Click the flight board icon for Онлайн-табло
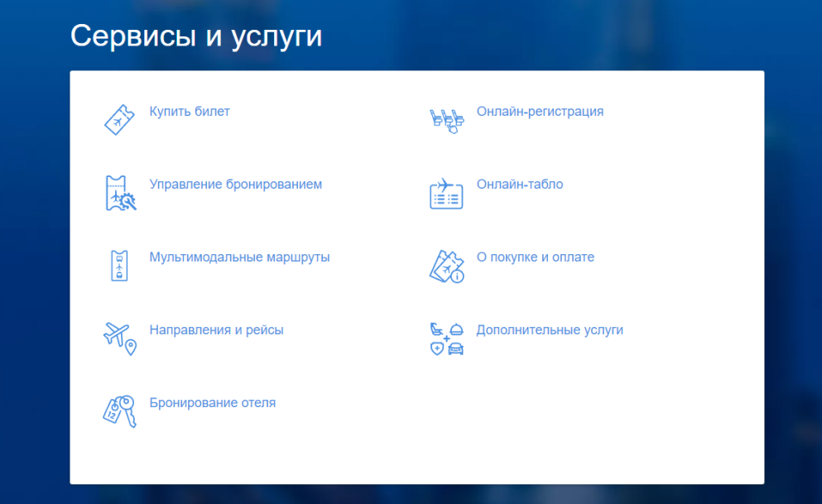Screen dimensions: 822x504 pos(446,193)
